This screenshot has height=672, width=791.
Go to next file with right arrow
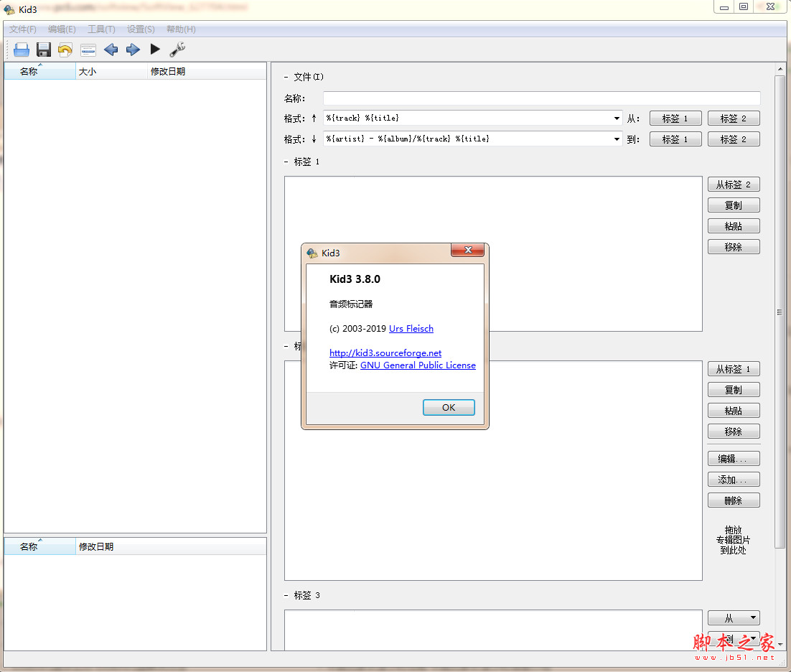tap(133, 50)
